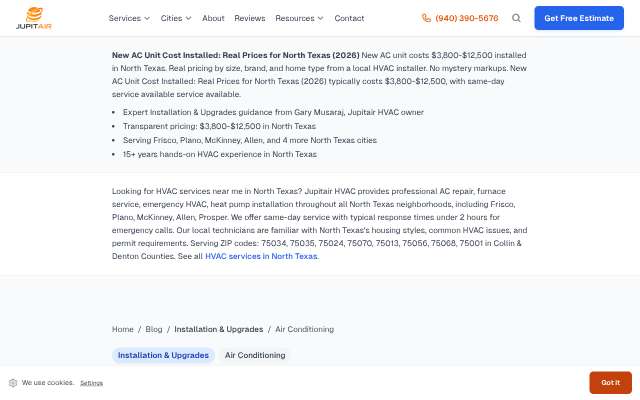
Task: Open cookie Settings link
Action: point(91,383)
